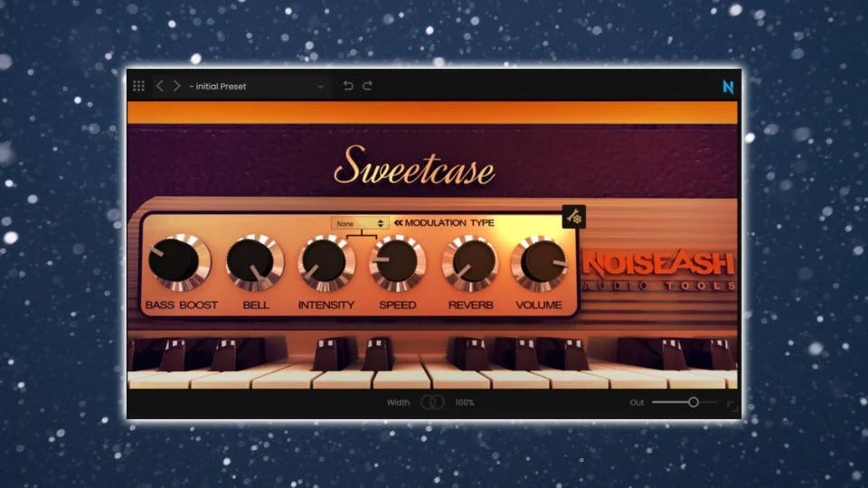Click the Volume knob
The image size is (868, 488).
[x=540, y=262]
